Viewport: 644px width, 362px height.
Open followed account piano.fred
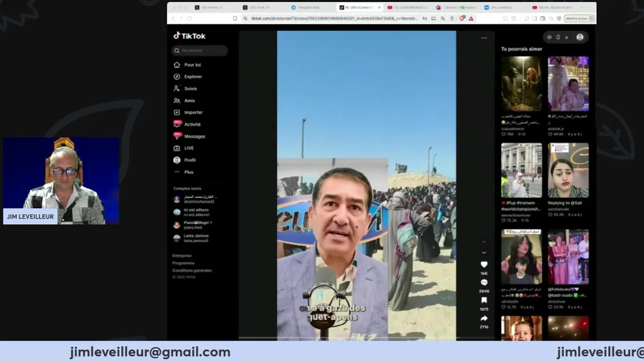(193, 225)
